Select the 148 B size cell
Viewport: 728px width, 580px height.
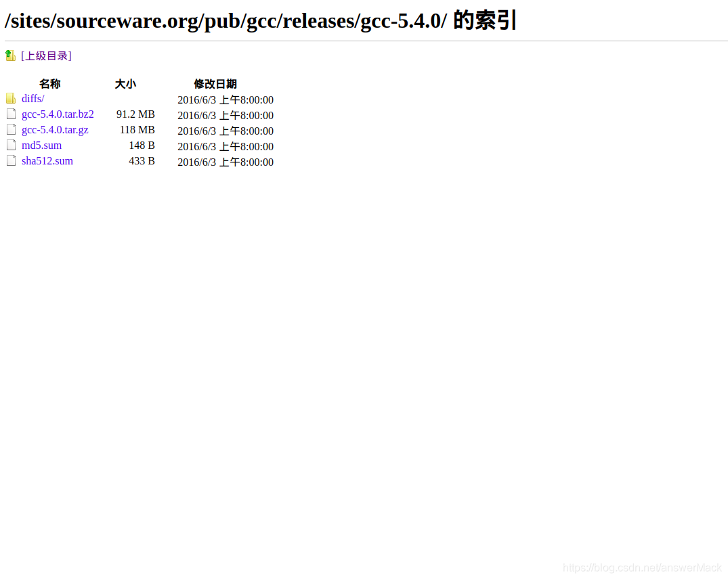click(x=142, y=146)
